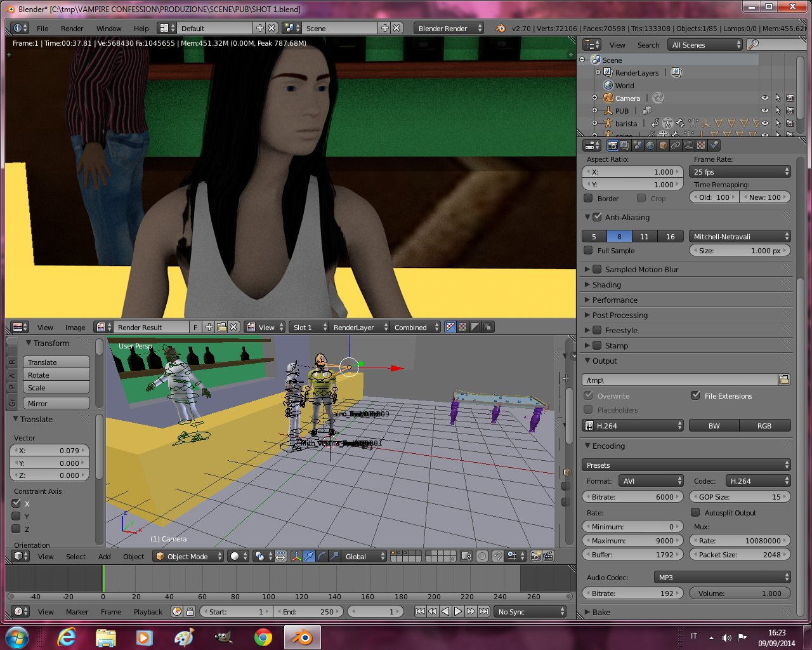
Task: Enable Full Sample checkbox
Action: pos(588,251)
